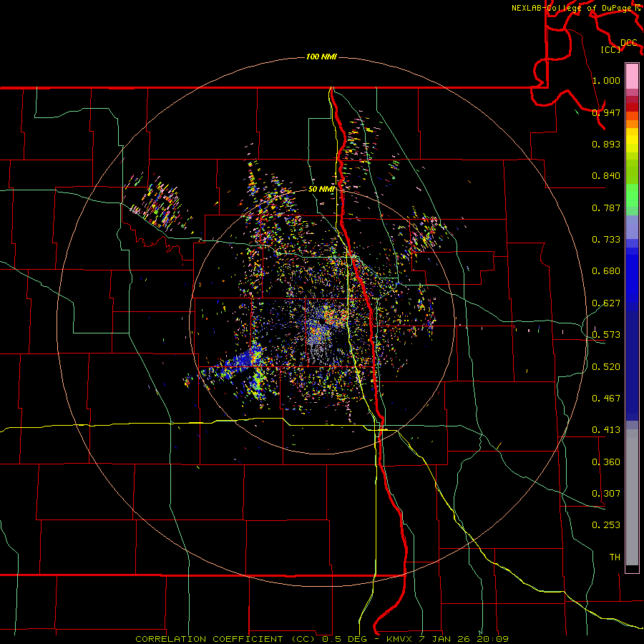The image size is (644, 644).
Task: Select the 0.413 scale value
Action: [x=606, y=430]
